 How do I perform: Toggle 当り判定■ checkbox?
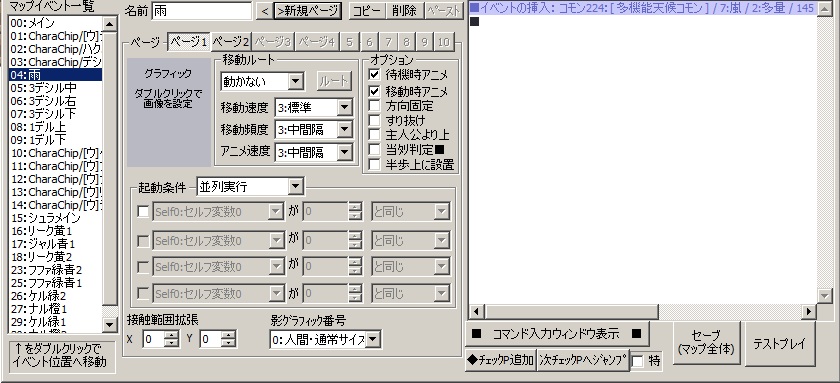tap(374, 149)
